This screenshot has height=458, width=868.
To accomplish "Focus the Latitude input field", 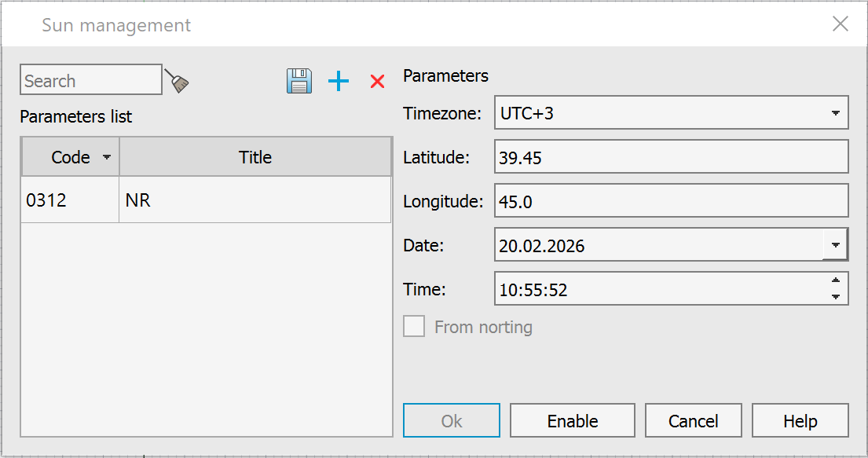I will [x=672, y=157].
